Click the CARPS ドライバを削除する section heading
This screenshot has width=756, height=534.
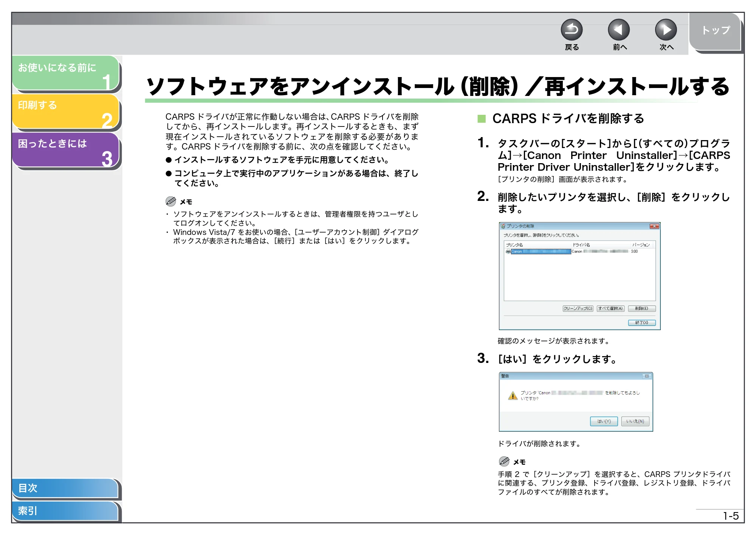[568, 119]
